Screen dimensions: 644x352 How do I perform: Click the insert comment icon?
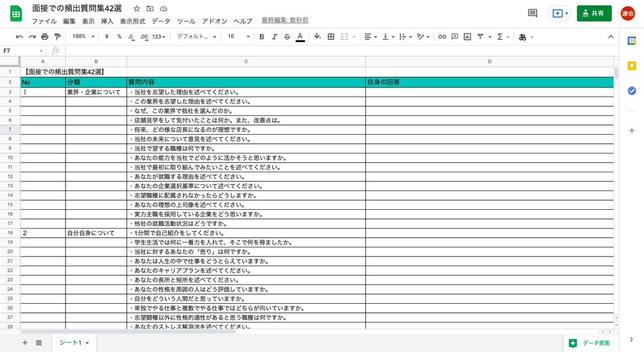coord(455,36)
